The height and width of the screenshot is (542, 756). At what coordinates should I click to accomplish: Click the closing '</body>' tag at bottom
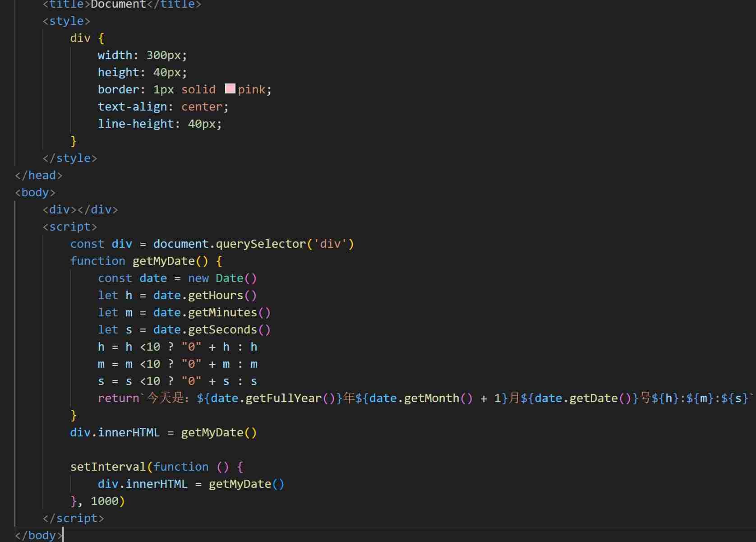point(37,535)
